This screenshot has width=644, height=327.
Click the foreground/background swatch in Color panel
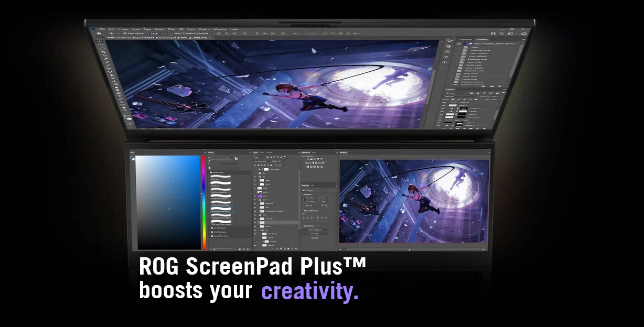pyautogui.click(x=133, y=158)
